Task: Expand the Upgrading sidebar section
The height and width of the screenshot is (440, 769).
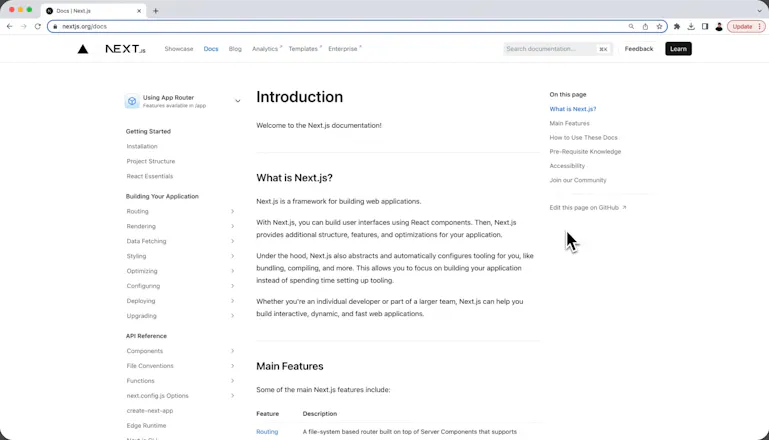Action: (232, 316)
